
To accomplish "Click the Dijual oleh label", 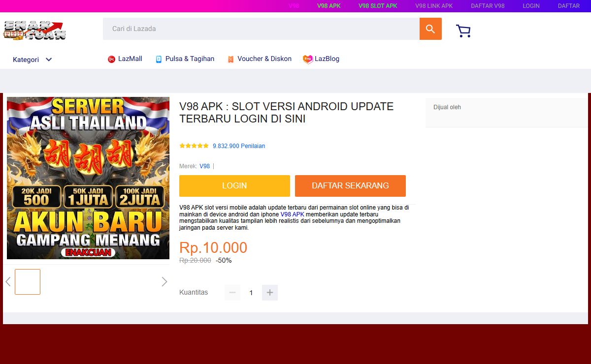I will (447, 107).
